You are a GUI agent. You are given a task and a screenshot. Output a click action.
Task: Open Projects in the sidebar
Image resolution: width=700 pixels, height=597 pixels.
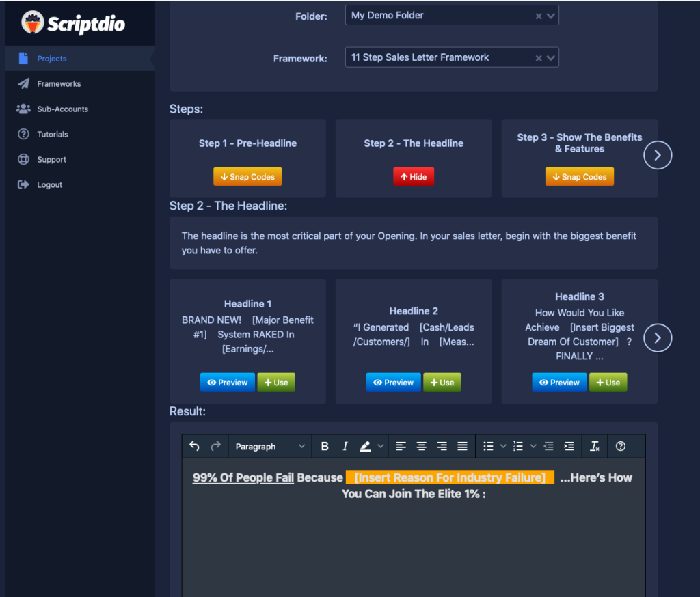pyautogui.click(x=80, y=59)
